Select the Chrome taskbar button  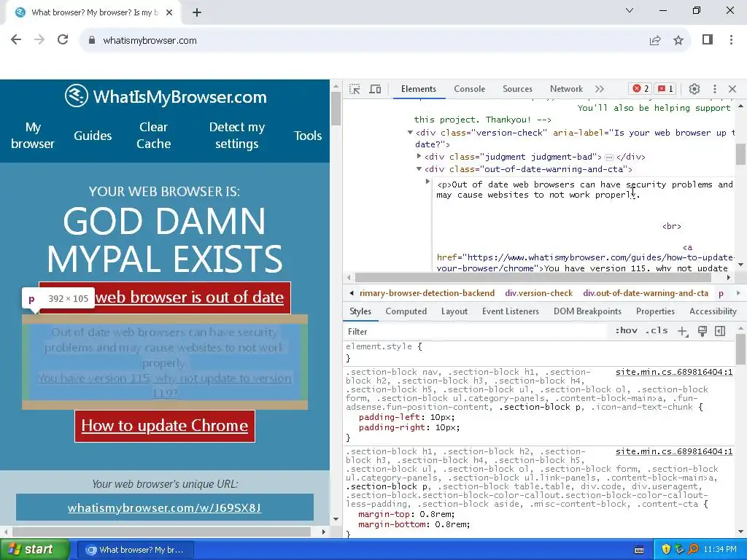(x=135, y=550)
